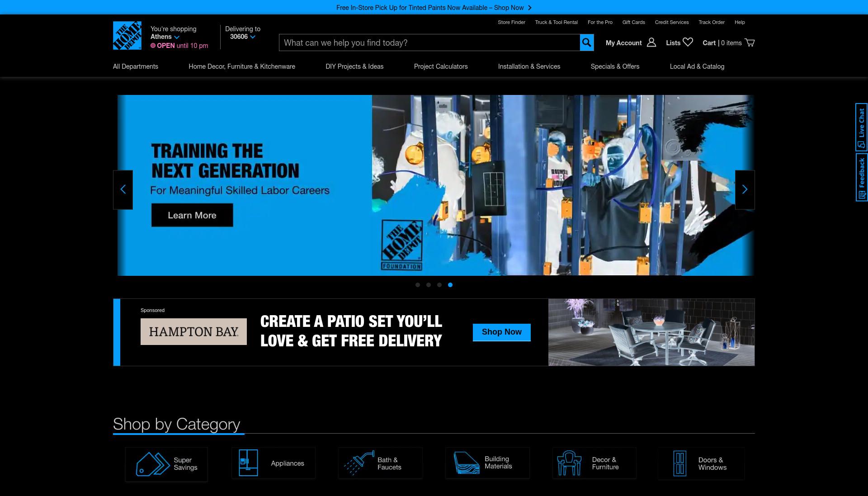Open the Help link

(740, 22)
